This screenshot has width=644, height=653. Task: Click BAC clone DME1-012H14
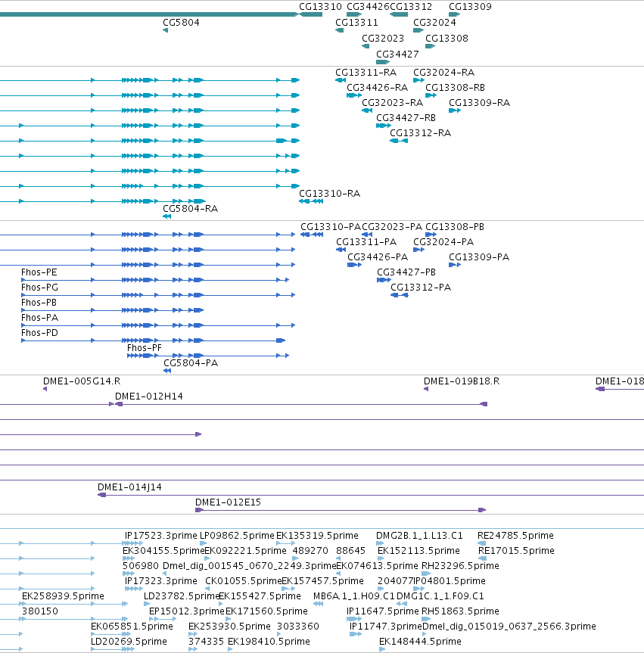coord(149,396)
